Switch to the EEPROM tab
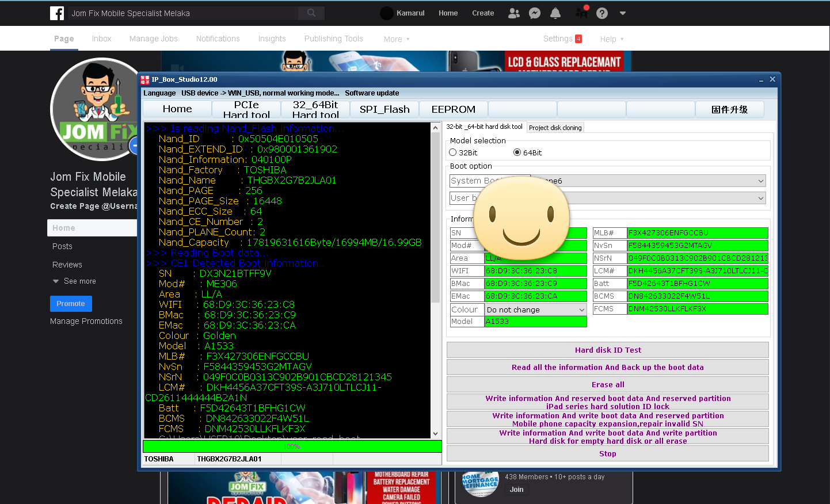Viewport: 830px width, 504px height. pyautogui.click(x=454, y=109)
